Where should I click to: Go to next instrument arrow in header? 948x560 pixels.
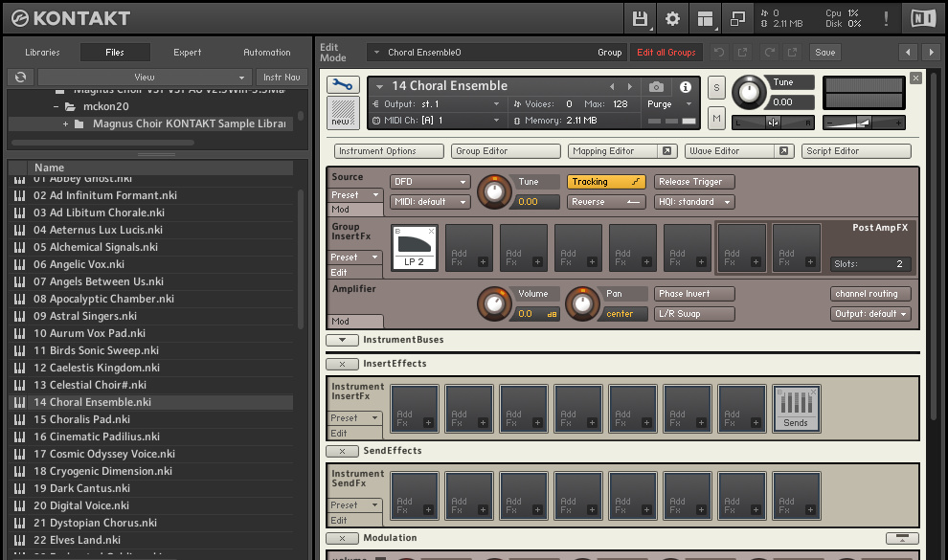click(x=630, y=86)
